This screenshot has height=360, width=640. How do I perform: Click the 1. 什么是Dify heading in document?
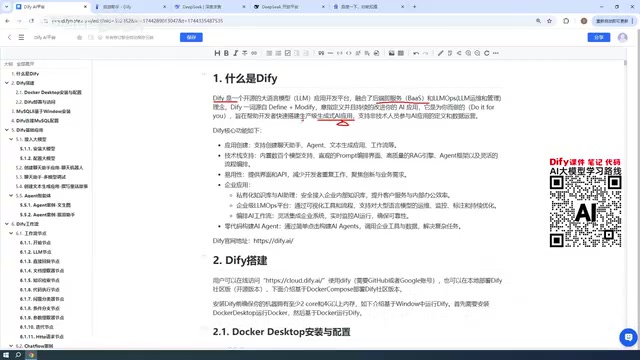tap(245, 78)
